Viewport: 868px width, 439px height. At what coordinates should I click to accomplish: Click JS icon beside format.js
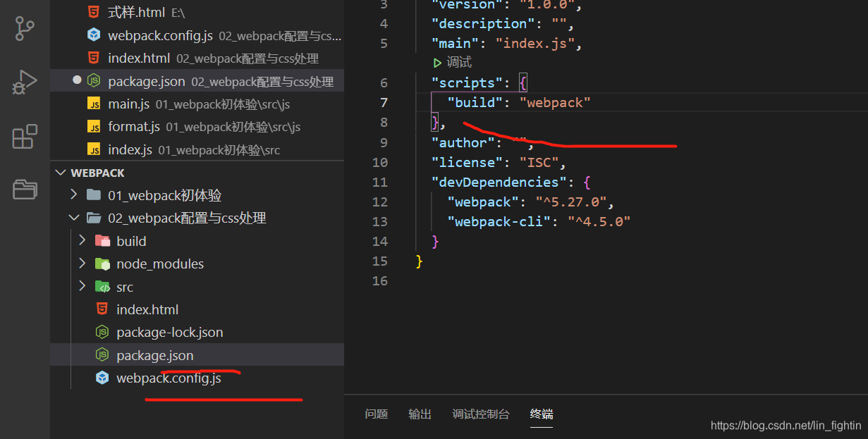tap(94, 127)
